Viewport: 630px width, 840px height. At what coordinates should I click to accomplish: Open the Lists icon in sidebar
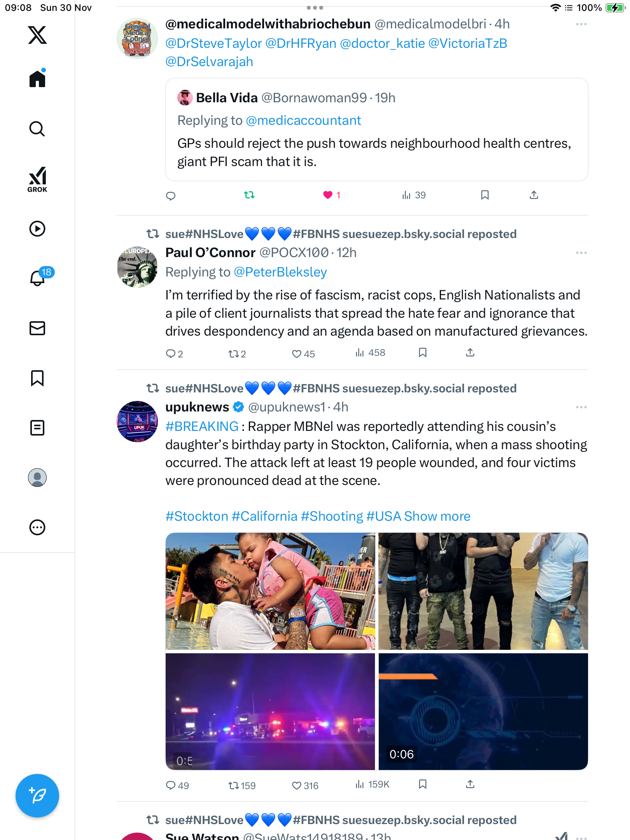click(x=37, y=428)
